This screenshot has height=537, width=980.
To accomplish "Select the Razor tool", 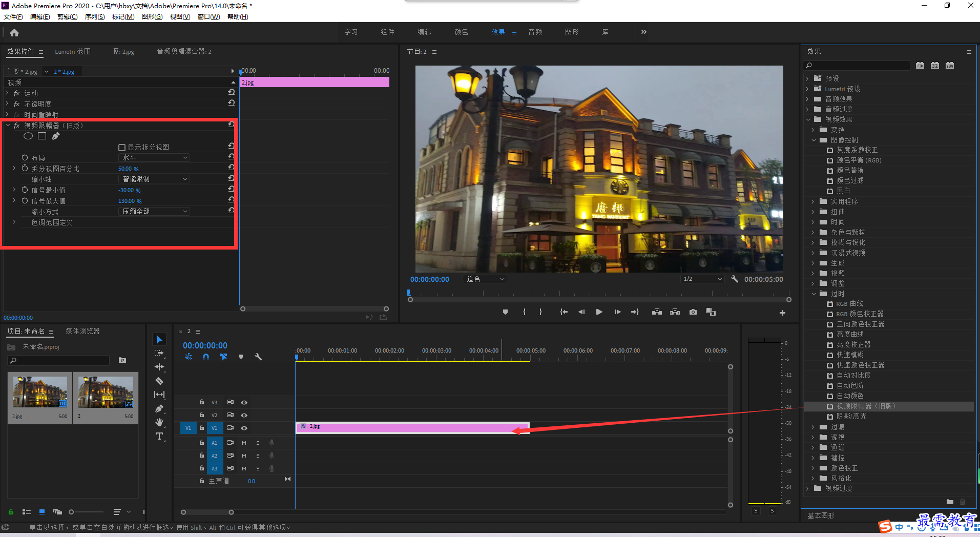I will point(159,381).
